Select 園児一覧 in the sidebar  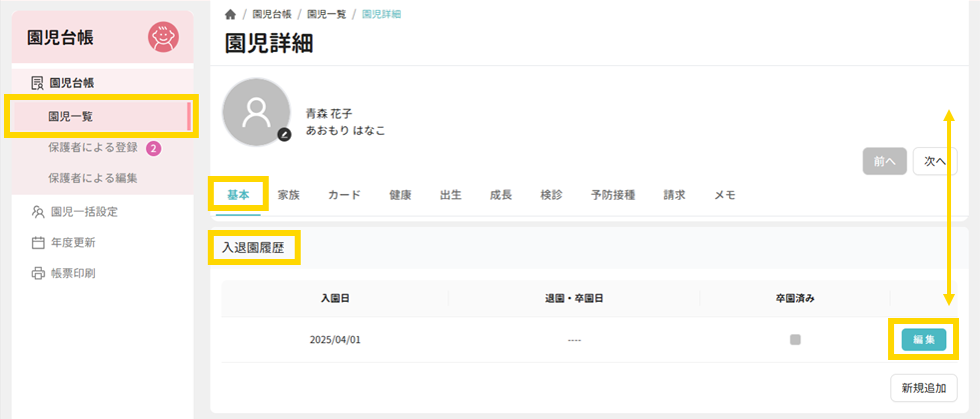71,116
